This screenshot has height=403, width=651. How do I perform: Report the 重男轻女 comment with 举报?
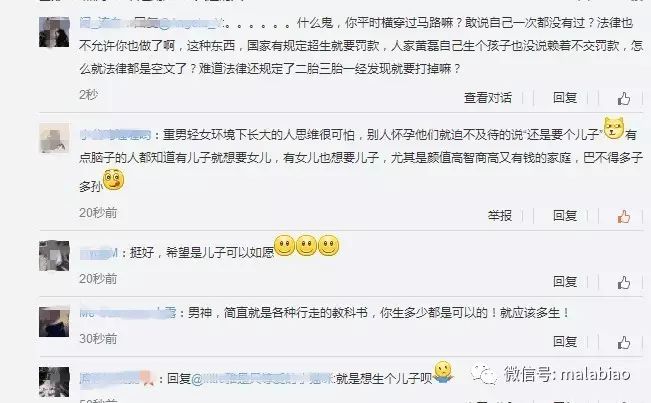[x=500, y=216]
